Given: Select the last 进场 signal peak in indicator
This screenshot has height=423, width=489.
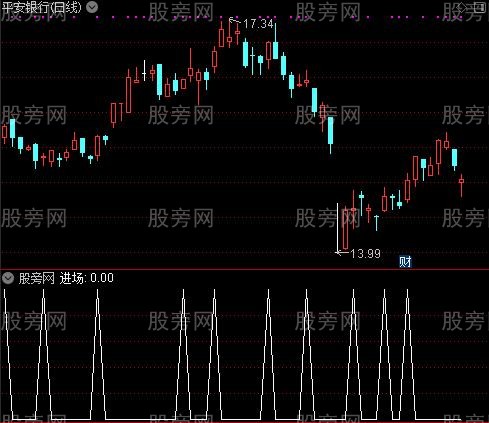Looking at the screenshot, I should (x=407, y=292).
